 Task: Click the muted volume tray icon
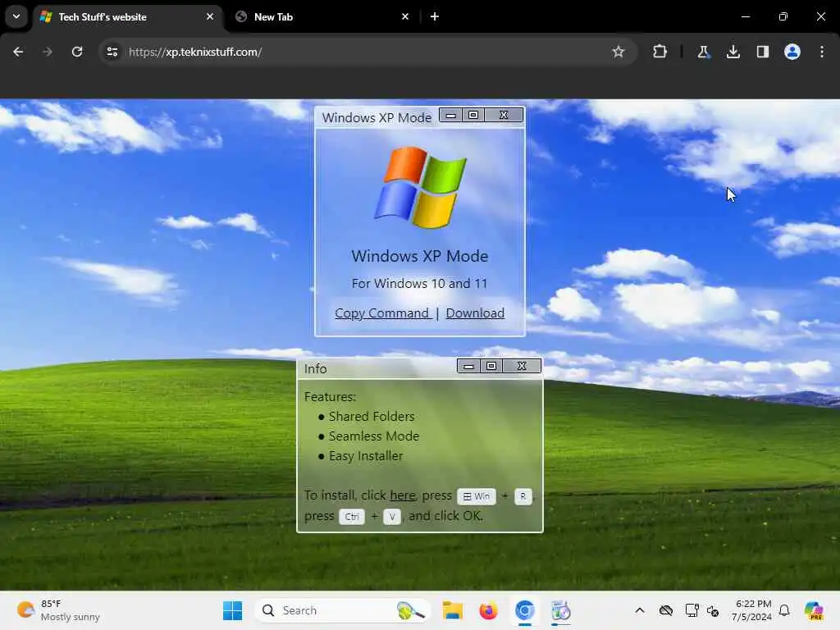coord(713,610)
